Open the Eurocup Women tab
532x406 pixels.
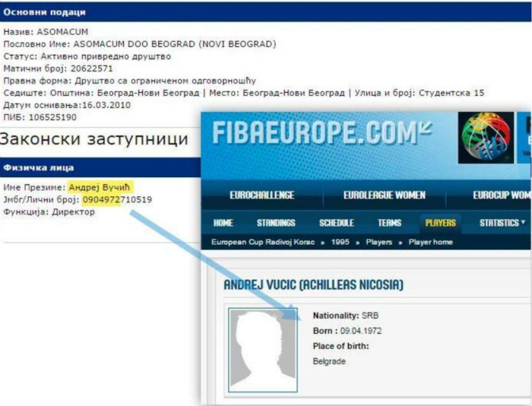pos(502,195)
